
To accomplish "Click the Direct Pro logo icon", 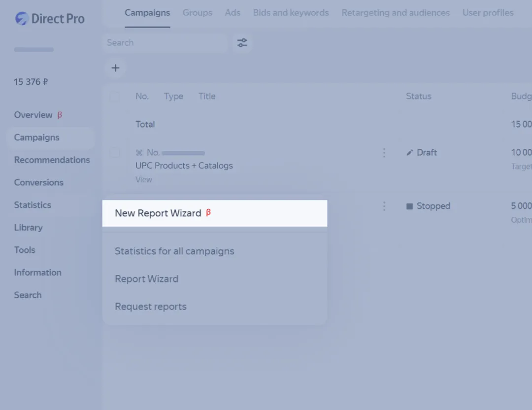I will [x=22, y=19].
